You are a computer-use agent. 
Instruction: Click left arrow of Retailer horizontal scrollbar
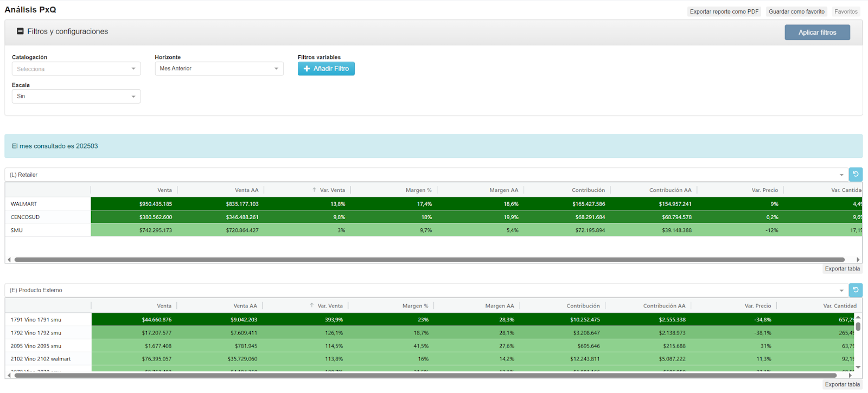(9, 260)
